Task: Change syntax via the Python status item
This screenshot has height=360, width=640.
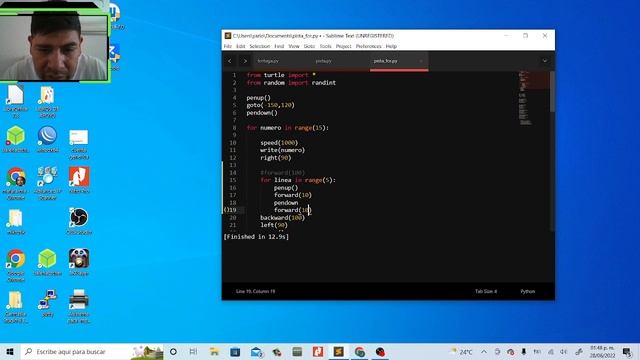Action: 527,291
